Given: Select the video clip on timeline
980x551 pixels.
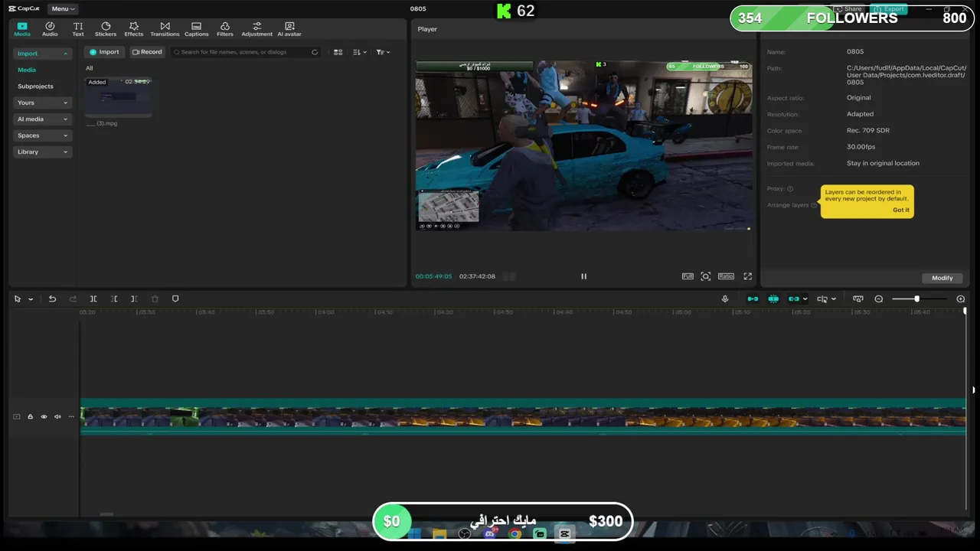Looking at the screenshot, I should pyautogui.click(x=523, y=416).
